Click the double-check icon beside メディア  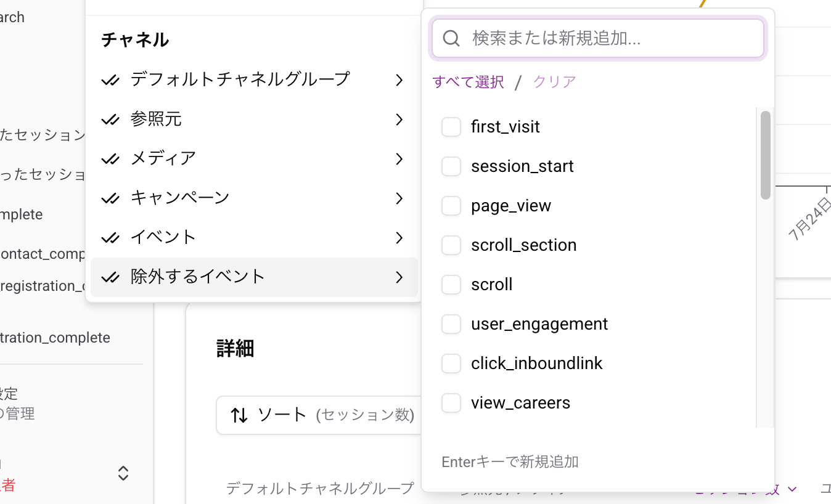111,158
